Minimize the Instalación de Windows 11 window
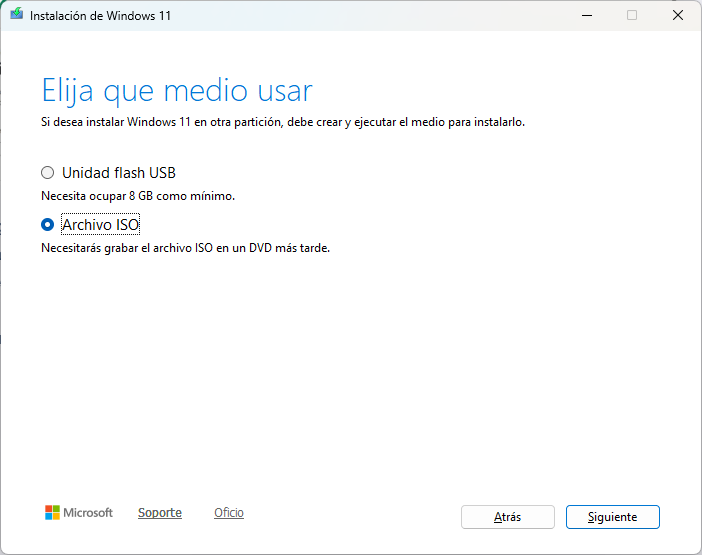This screenshot has width=702, height=555. click(x=585, y=15)
